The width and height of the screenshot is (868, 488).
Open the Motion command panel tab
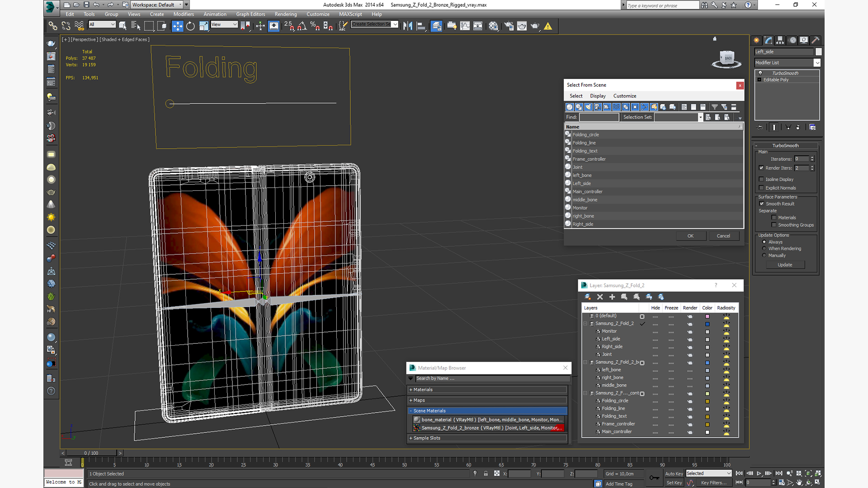(x=792, y=40)
